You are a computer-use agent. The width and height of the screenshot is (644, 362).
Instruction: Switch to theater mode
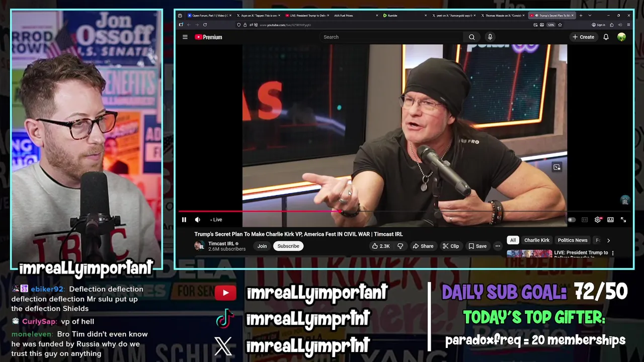610,220
